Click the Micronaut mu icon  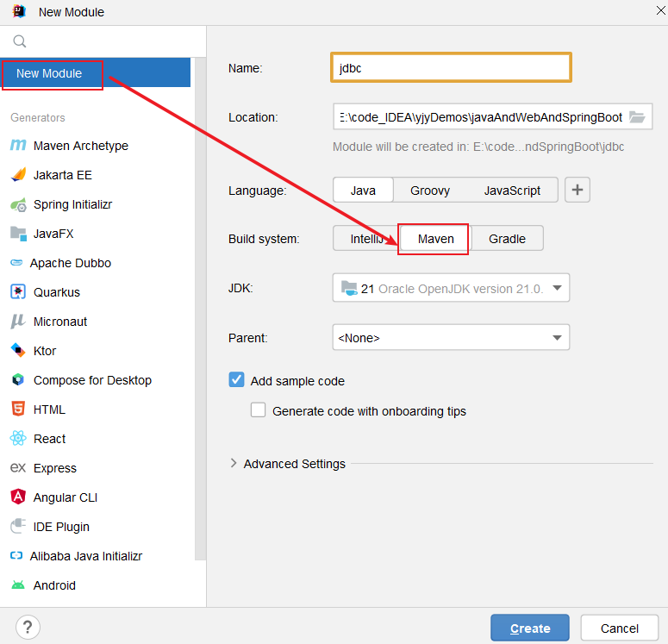tap(18, 322)
